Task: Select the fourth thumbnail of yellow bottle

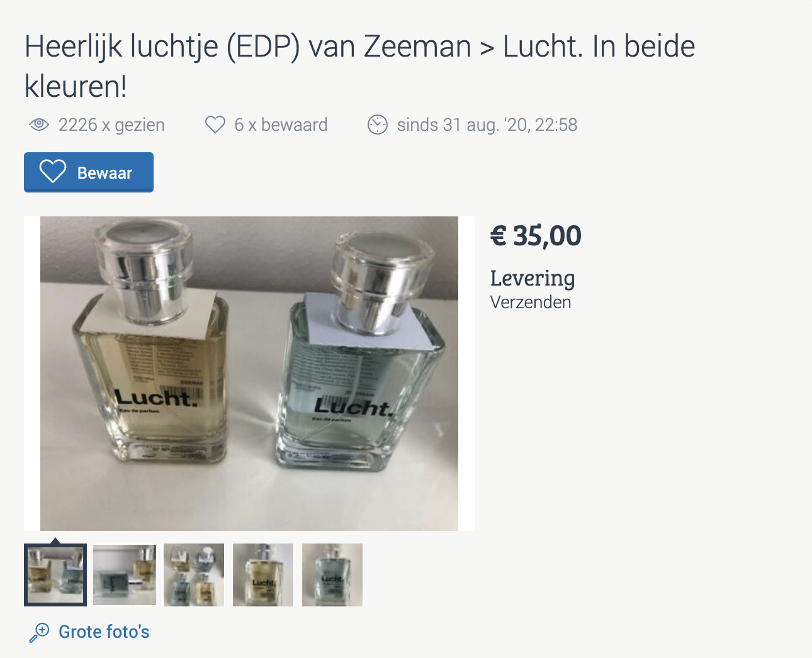Action: pos(263,575)
